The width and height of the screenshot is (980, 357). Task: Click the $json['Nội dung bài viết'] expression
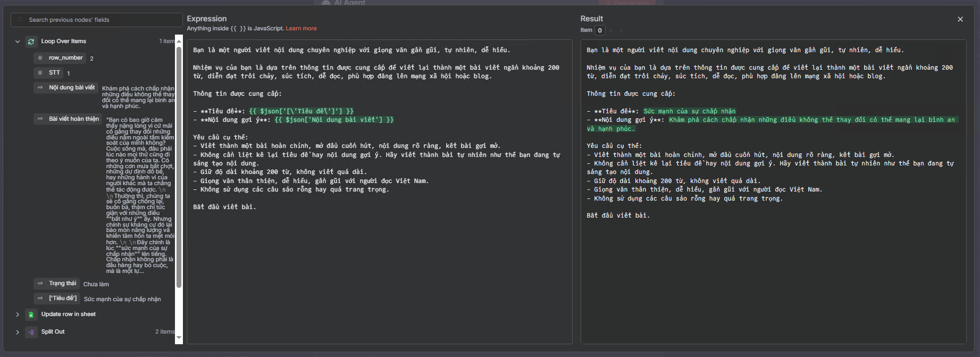(x=334, y=120)
